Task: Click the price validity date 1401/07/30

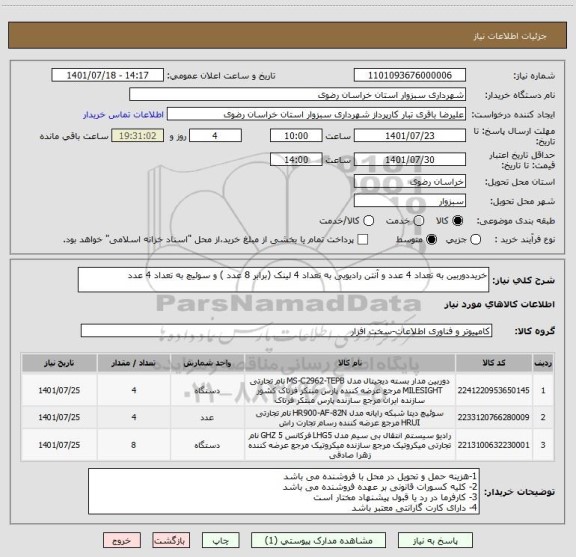Action: [x=410, y=159]
